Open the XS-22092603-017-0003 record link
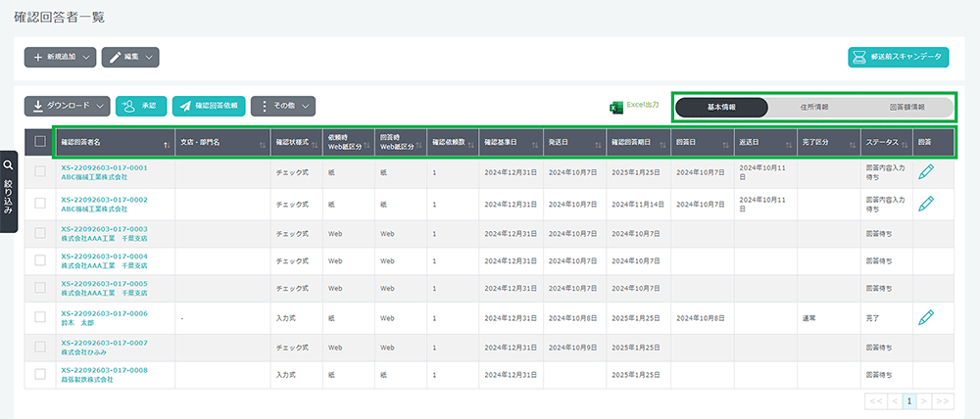Image resolution: width=980 pixels, height=419 pixels. pos(104,228)
